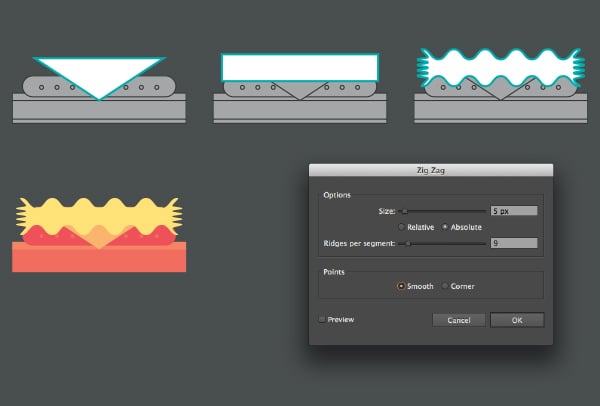Select the salmon base rectangle
Image resolution: width=600 pixels, height=406 pixels.
pyautogui.click(x=98, y=259)
